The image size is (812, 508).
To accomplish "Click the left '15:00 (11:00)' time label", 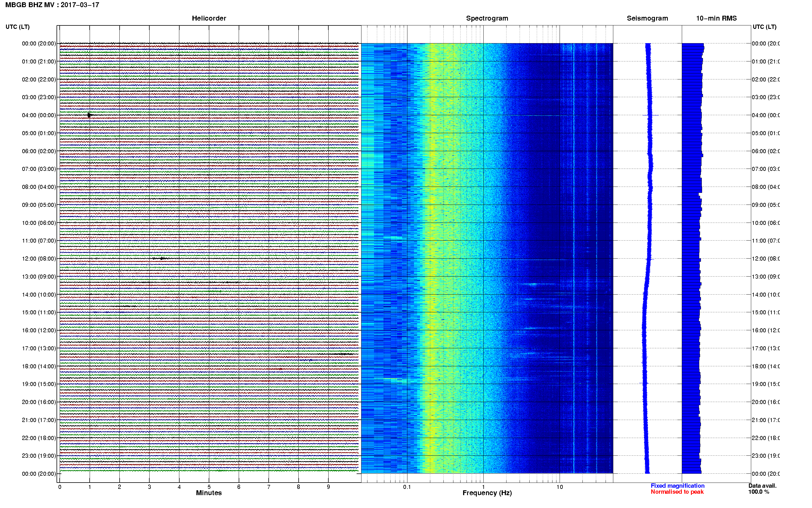I will tap(39, 313).
